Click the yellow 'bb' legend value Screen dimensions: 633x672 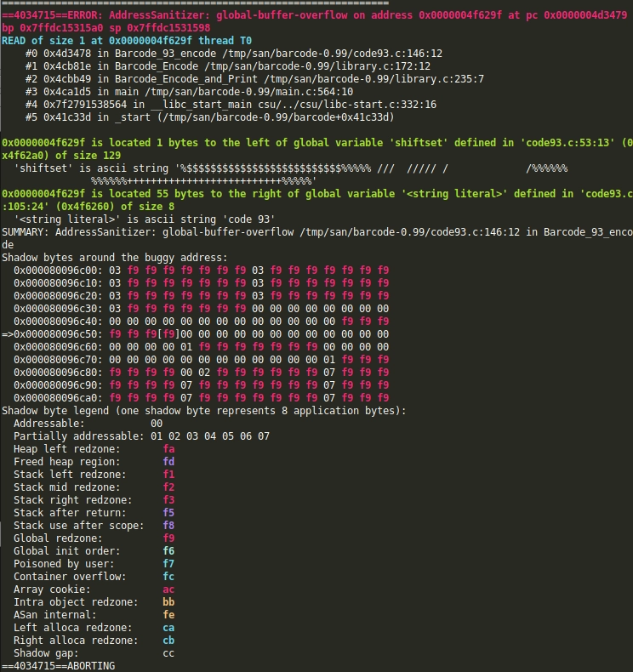click(x=168, y=602)
